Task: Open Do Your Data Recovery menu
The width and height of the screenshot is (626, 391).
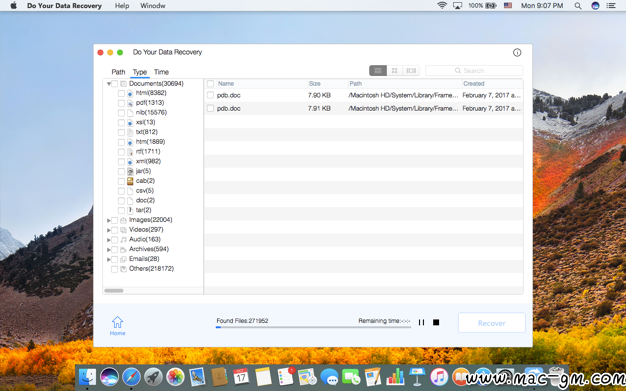Action: tap(64, 6)
